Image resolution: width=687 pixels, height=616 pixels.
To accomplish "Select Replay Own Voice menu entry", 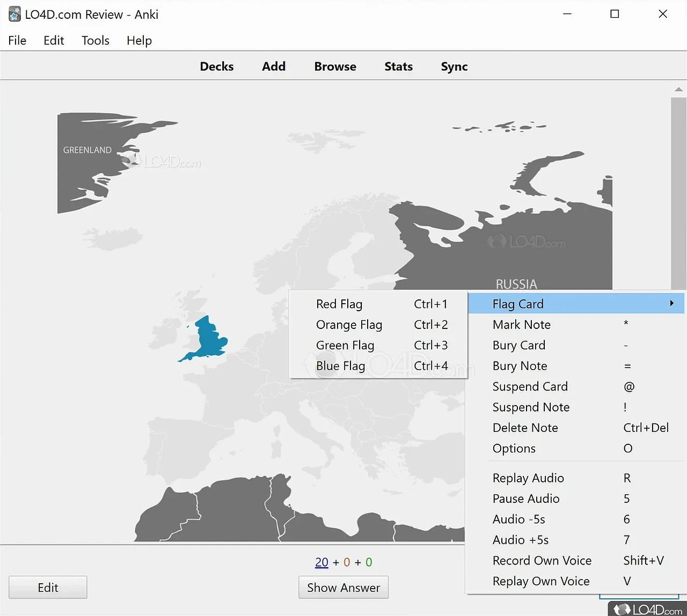I will click(576, 581).
